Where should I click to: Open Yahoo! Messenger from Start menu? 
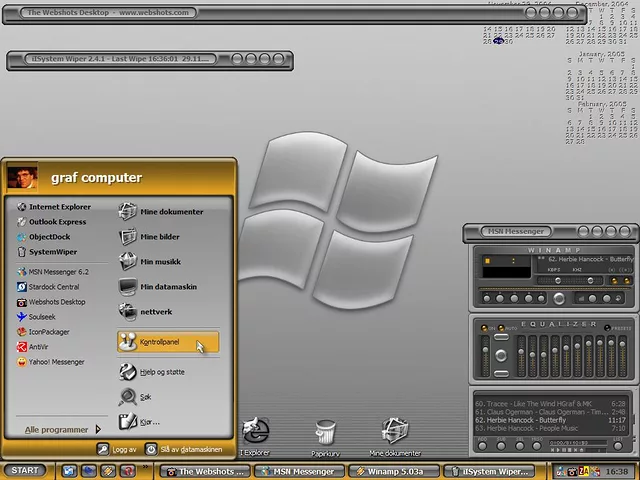coord(50,362)
